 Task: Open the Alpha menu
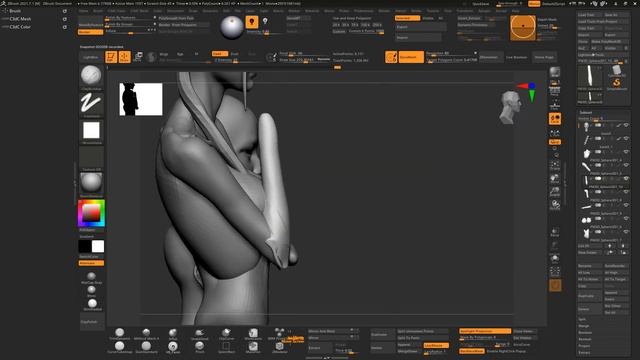84,11
